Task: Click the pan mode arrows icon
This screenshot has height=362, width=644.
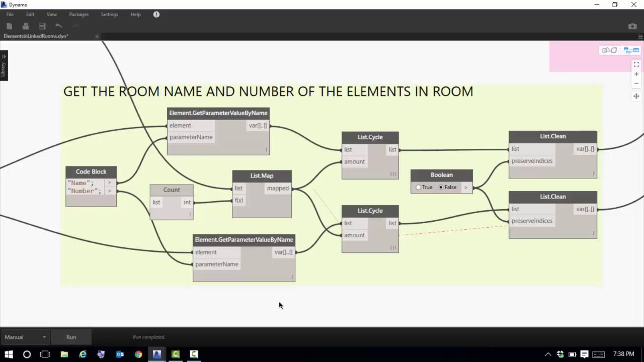Action: [x=636, y=96]
